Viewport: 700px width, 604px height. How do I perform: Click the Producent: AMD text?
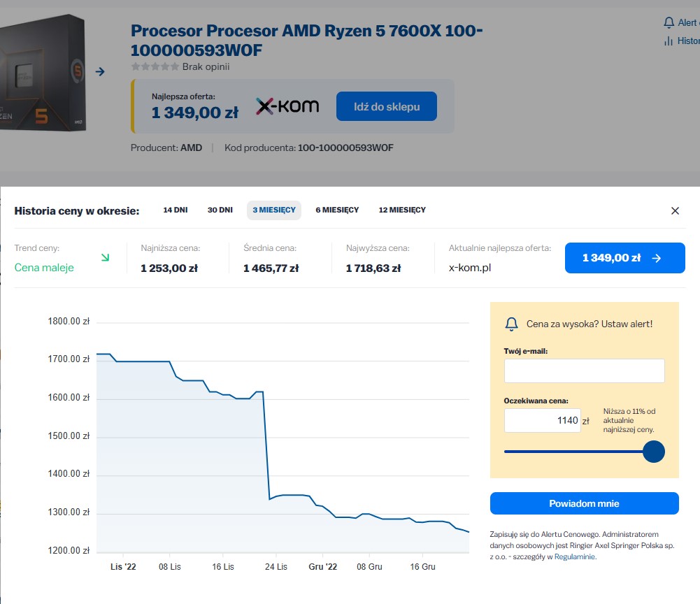[166, 148]
